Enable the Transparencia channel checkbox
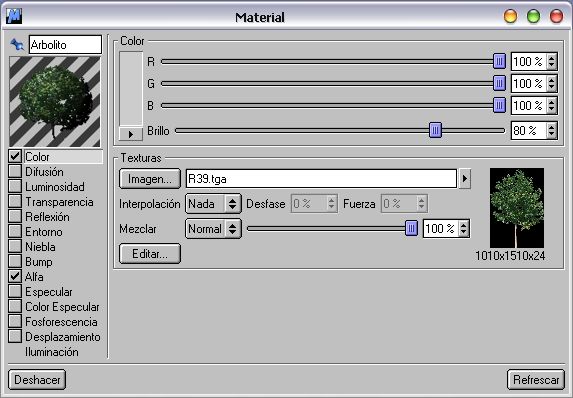This screenshot has height=398, width=573. 15,201
